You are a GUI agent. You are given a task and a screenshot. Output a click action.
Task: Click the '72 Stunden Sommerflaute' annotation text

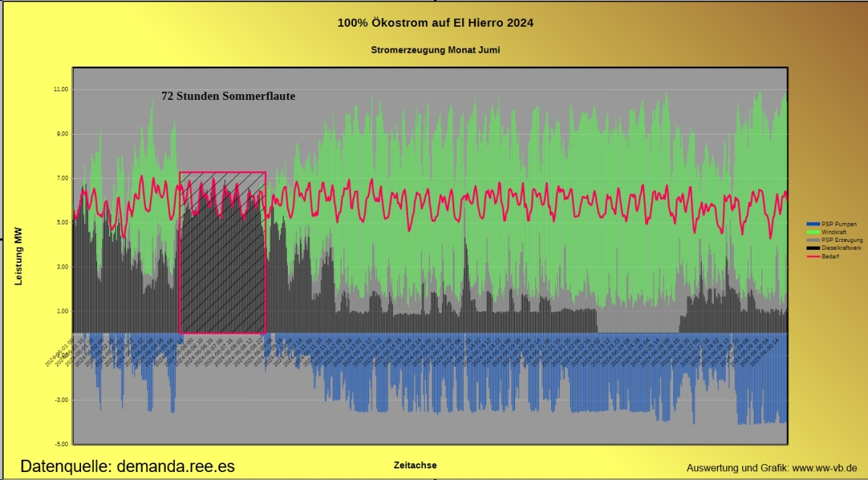pyautogui.click(x=228, y=96)
